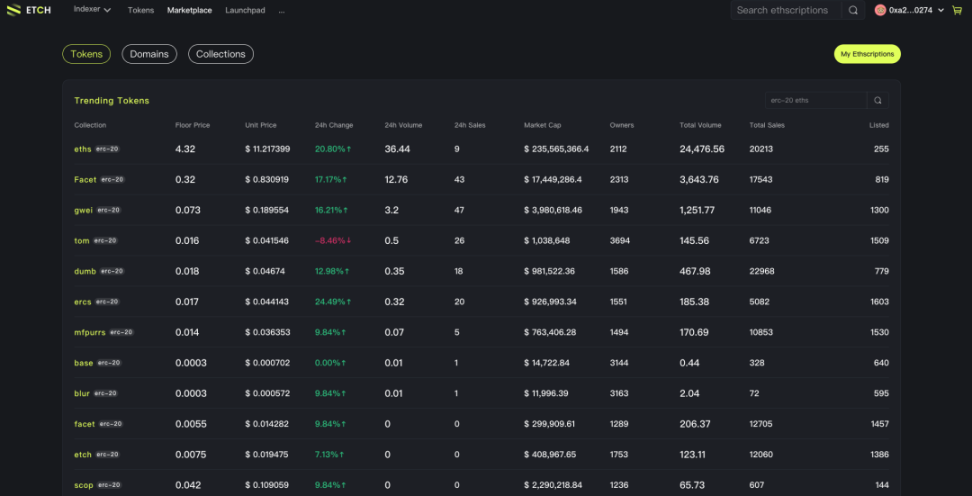Image resolution: width=972 pixels, height=496 pixels.
Task: Expand the Indexer dropdown
Action: (92, 10)
